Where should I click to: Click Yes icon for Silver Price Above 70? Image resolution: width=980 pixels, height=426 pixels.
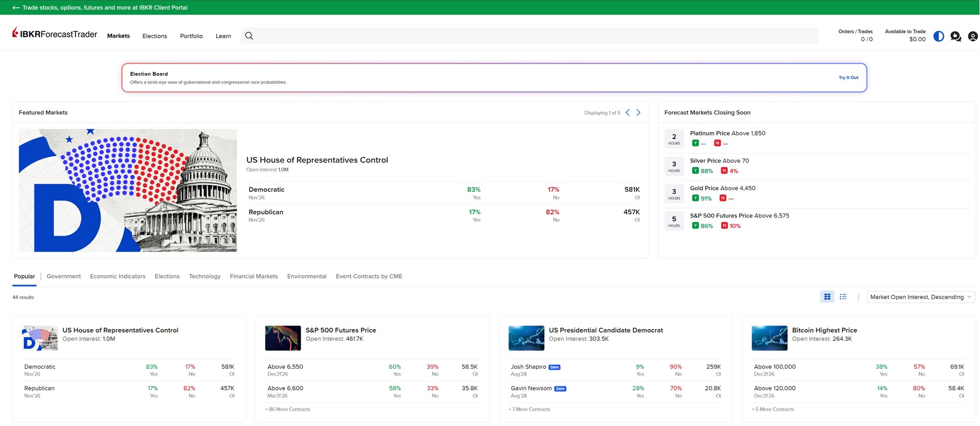click(x=695, y=171)
